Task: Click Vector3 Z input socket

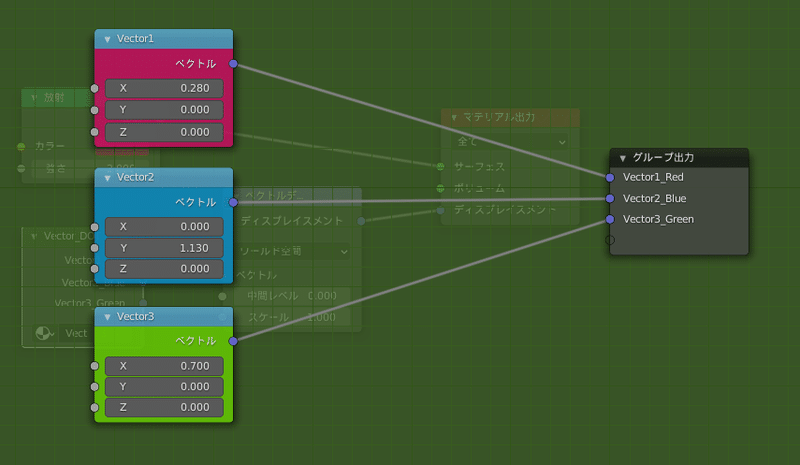Action: pyautogui.click(x=94, y=407)
